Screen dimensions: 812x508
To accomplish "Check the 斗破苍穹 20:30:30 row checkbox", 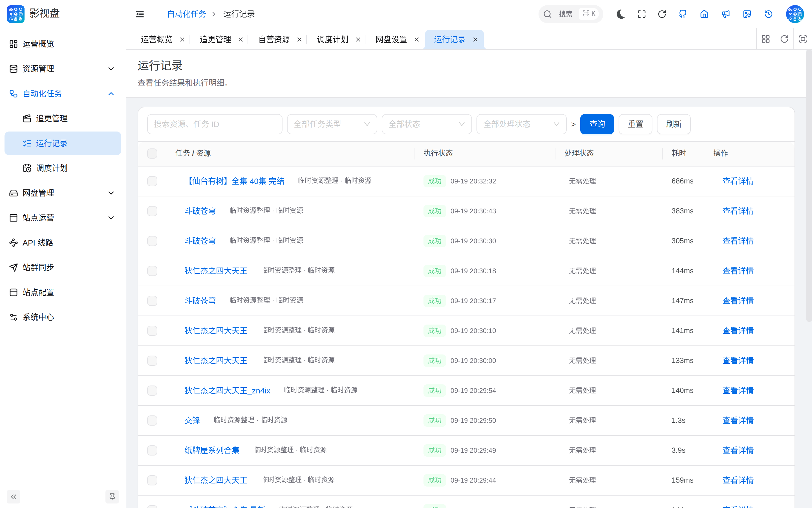I will point(152,241).
